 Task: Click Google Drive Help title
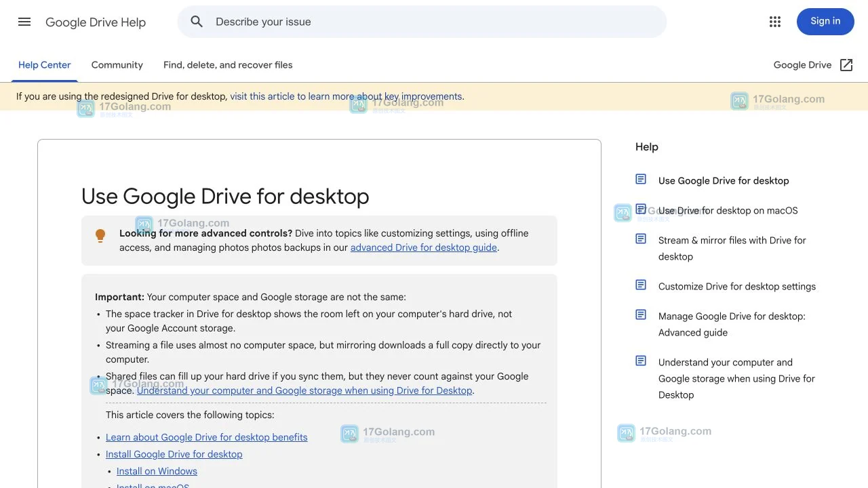pos(96,22)
